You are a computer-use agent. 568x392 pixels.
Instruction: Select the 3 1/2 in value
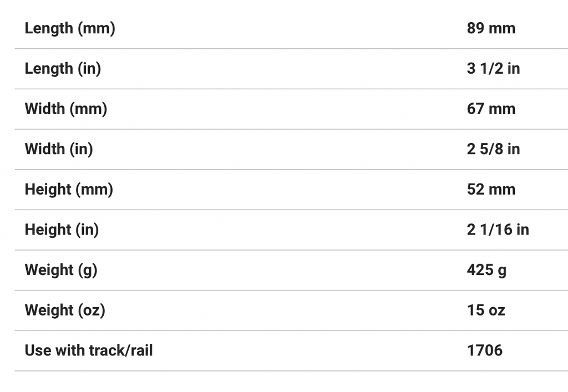[x=493, y=69]
